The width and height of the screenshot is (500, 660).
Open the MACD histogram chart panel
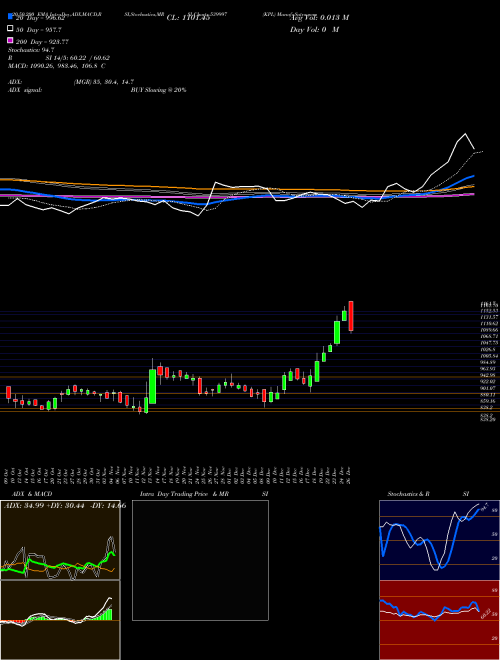[x=60, y=620]
